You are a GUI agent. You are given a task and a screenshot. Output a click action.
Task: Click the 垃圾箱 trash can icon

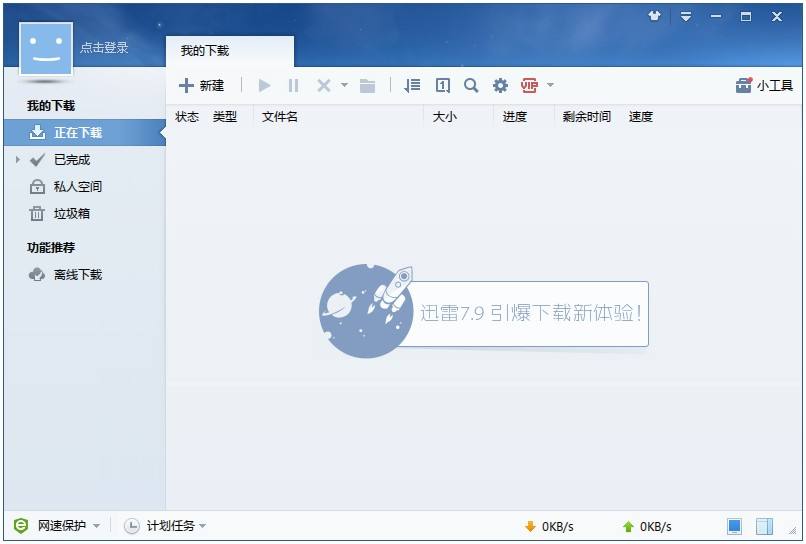point(37,213)
